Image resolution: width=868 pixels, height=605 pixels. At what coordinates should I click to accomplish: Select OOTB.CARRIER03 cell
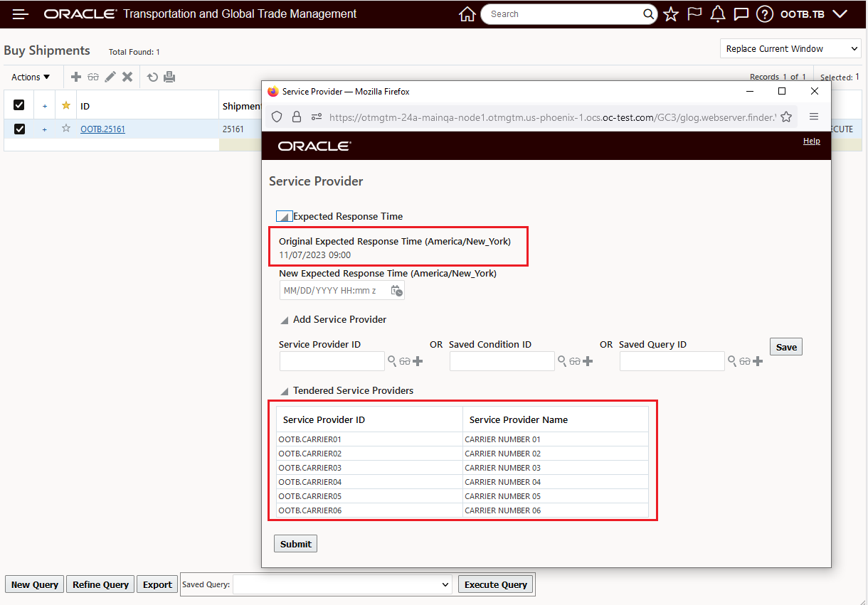tap(370, 468)
